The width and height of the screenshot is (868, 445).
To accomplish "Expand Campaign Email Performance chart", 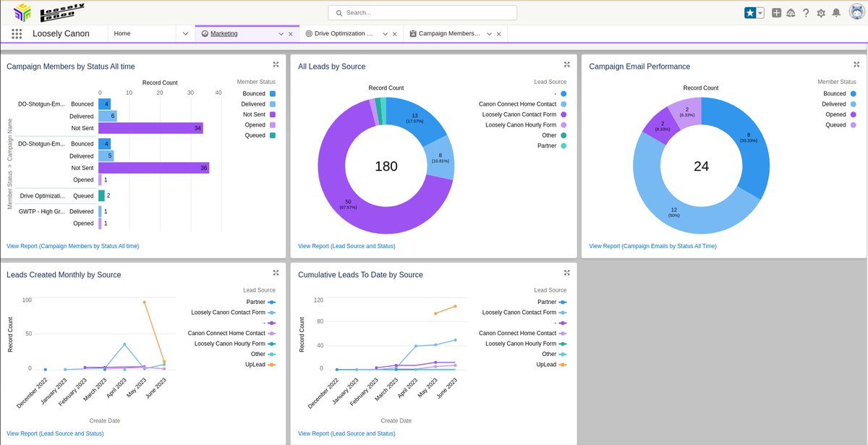I will pos(858,65).
